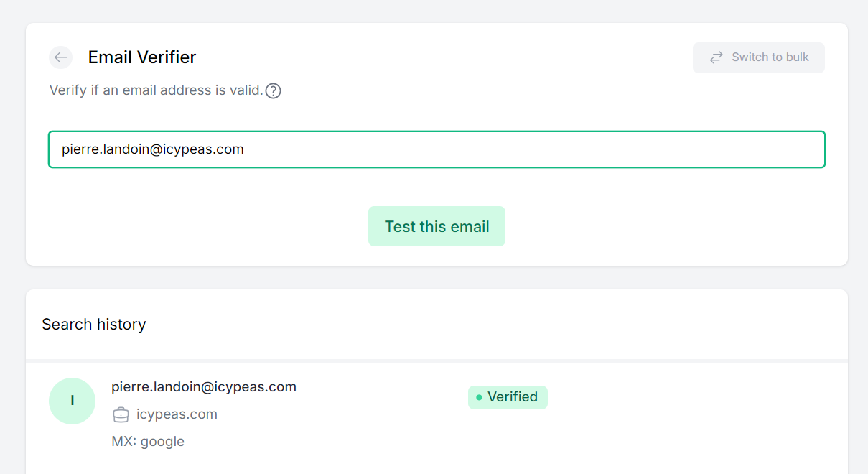Switch to bulk verification mode
The width and height of the screenshot is (868, 474).
(x=759, y=57)
